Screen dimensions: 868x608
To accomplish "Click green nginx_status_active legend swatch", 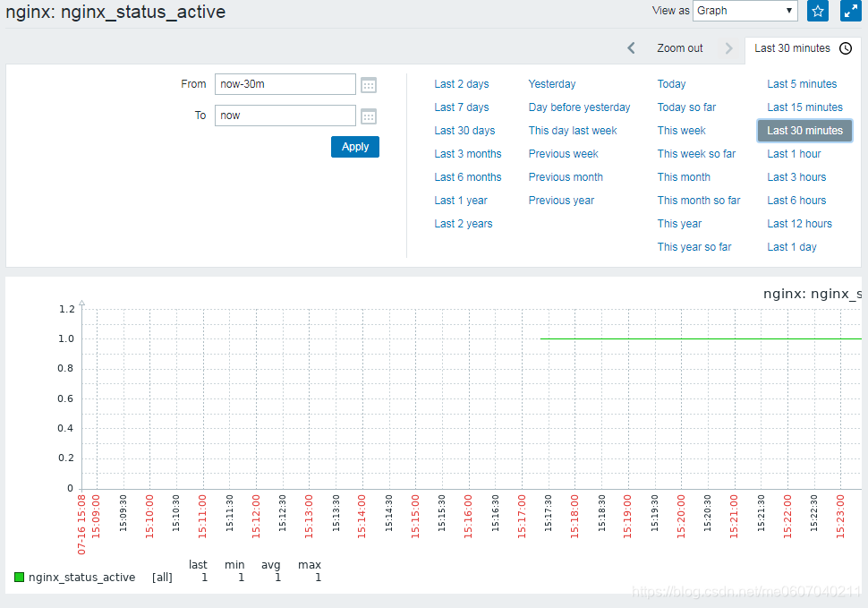I will click(x=19, y=577).
